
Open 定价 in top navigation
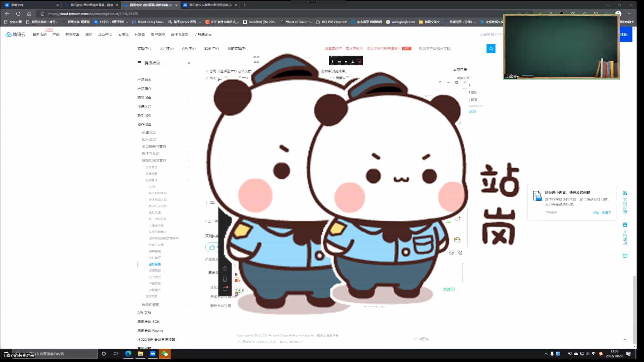(89, 34)
